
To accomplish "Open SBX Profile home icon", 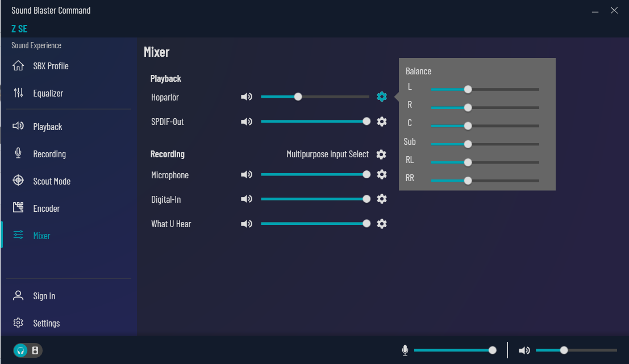I will pyautogui.click(x=18, y=65).
